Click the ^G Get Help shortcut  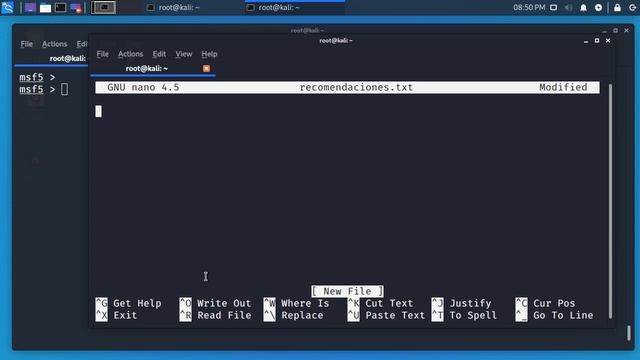(x=128, y=303)
